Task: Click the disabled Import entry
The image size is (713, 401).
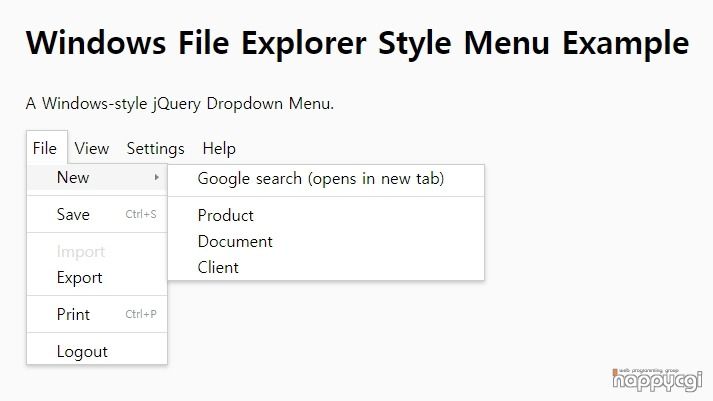Action: point(97,251)
